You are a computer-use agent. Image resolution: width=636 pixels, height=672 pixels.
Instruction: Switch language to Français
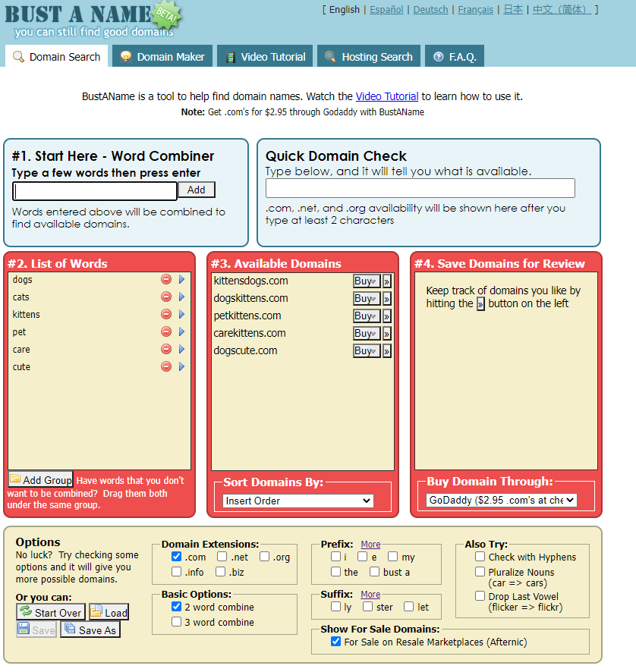point(476,9)
